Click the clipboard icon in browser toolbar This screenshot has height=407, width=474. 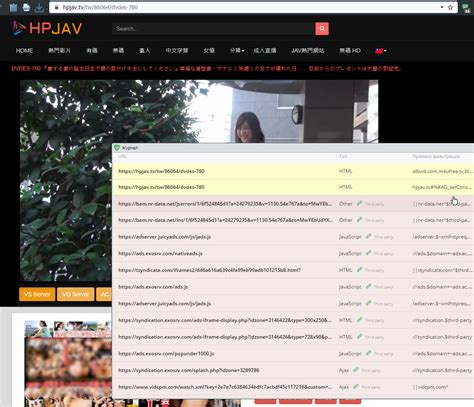[13, 7]
